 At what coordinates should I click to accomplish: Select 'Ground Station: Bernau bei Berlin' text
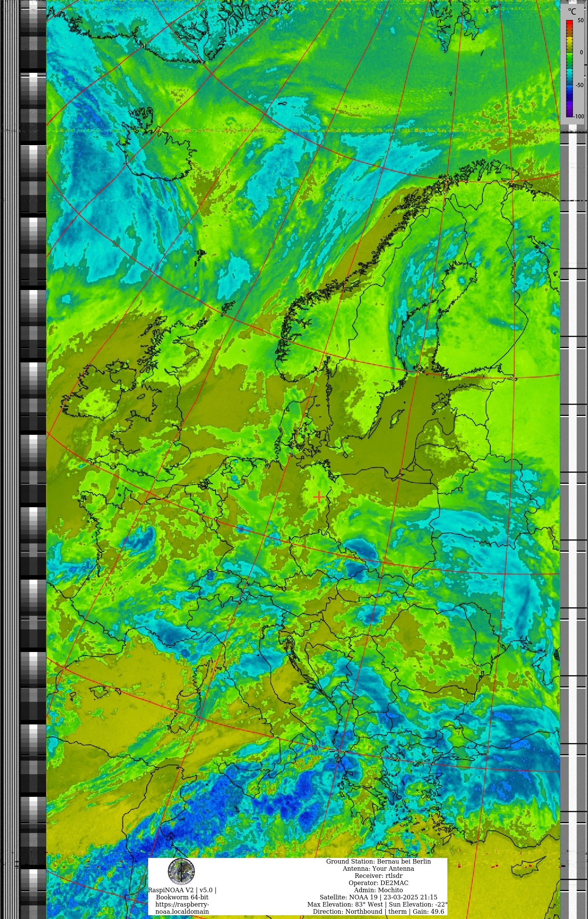378,861
